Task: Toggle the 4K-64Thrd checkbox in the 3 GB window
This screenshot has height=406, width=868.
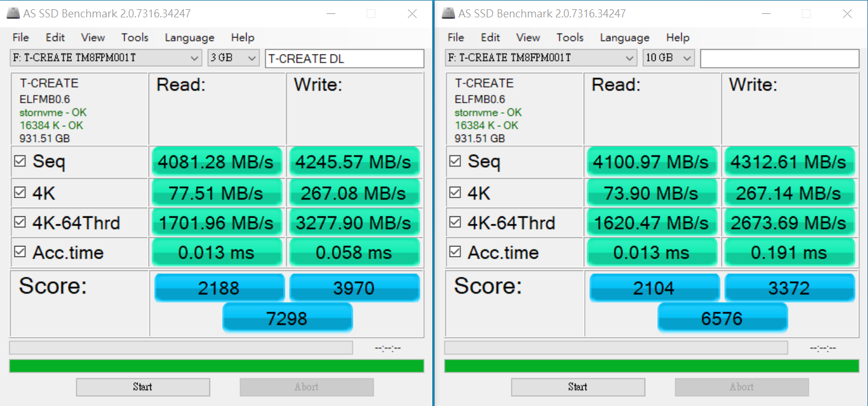Action: [x=20, y=222]
